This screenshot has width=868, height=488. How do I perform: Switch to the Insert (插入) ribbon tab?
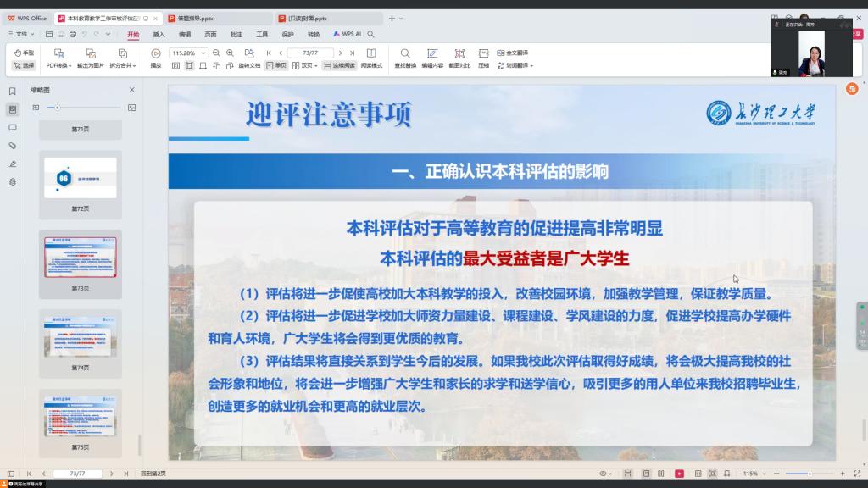[x=159, y=34]
